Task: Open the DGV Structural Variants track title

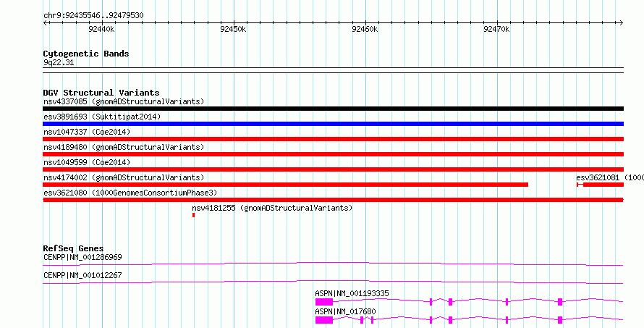Action: [101, 93]
